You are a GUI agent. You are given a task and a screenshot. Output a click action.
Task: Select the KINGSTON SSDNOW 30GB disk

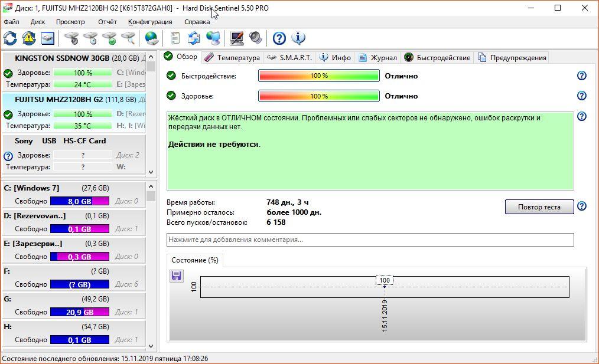pyautogui.click(x=74, y=71)
